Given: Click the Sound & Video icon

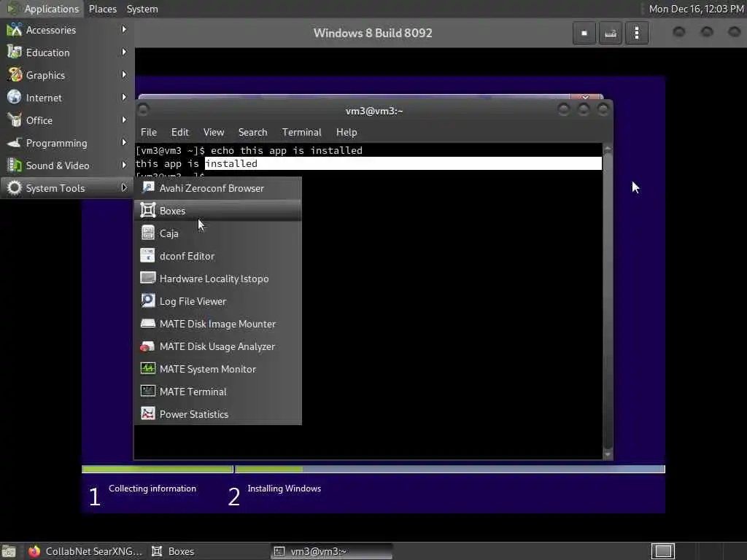Looking at the screenshot, I should [x=15, y=166].
